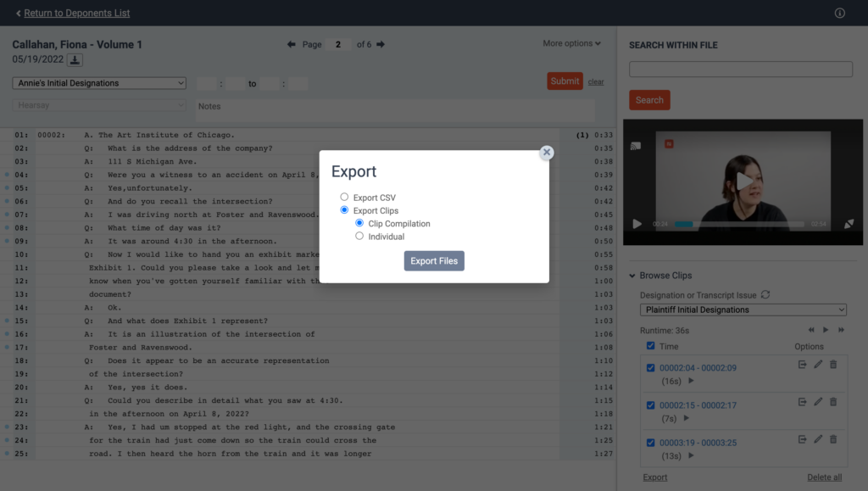Collapse the Browse Clips section
The height and width of the screenshot is (491, 868).
pyautogui.click(x=634, y=275)
